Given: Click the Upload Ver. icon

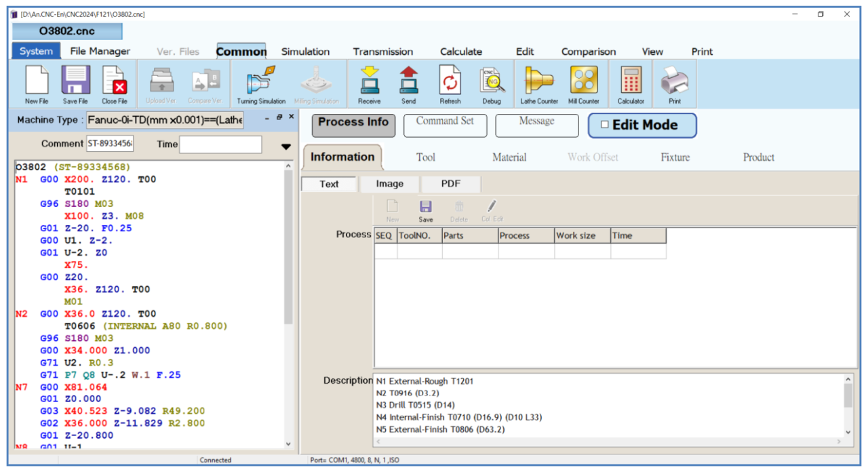Looking at the screenshot, I should coord(160,83).
